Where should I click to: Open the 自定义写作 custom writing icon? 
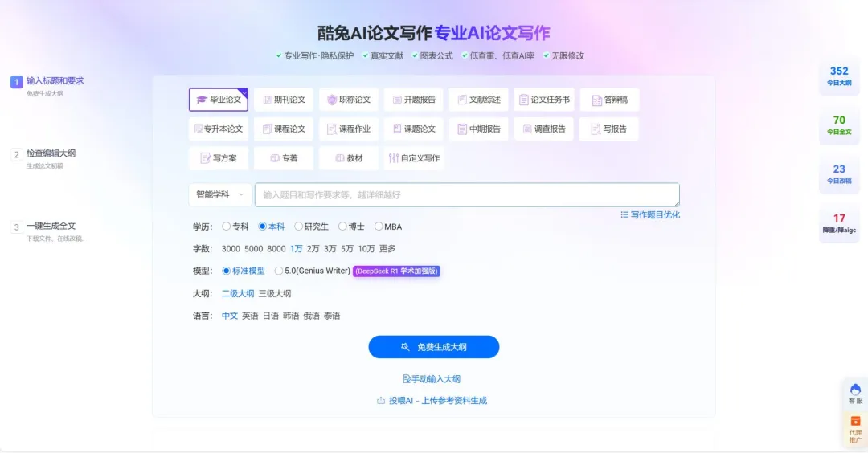[x=393, y=158]
